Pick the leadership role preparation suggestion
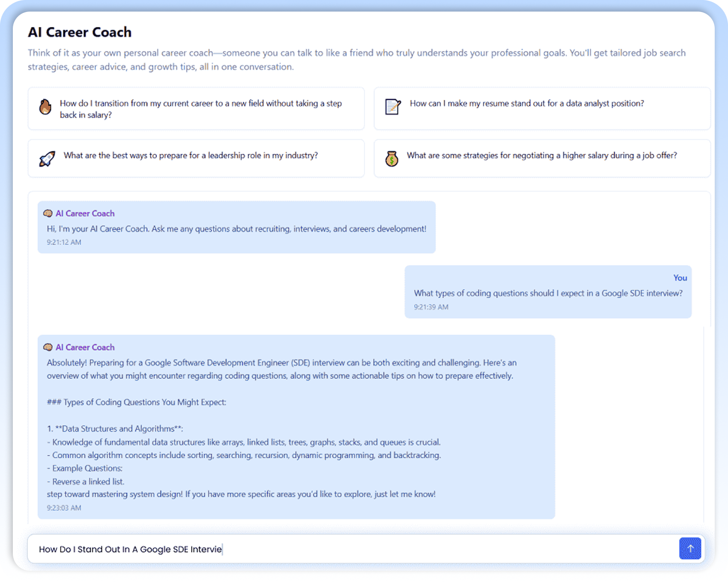 [191, 156]
